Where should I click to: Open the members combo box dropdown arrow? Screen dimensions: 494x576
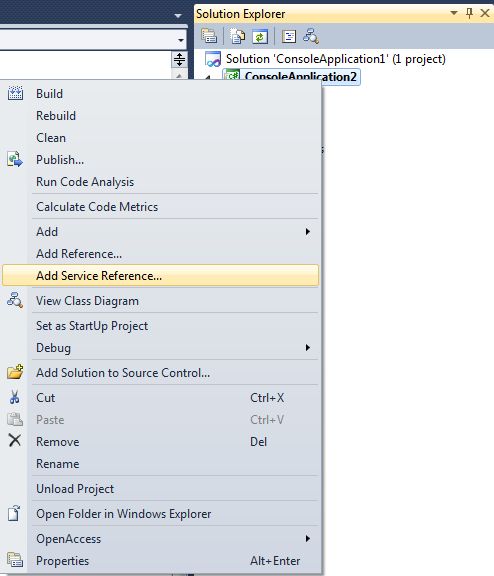pos(180,40)
